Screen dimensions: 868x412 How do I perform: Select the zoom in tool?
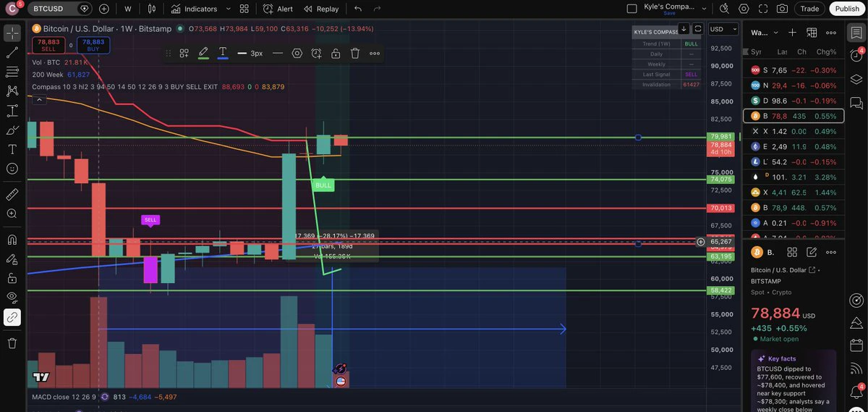12,214
